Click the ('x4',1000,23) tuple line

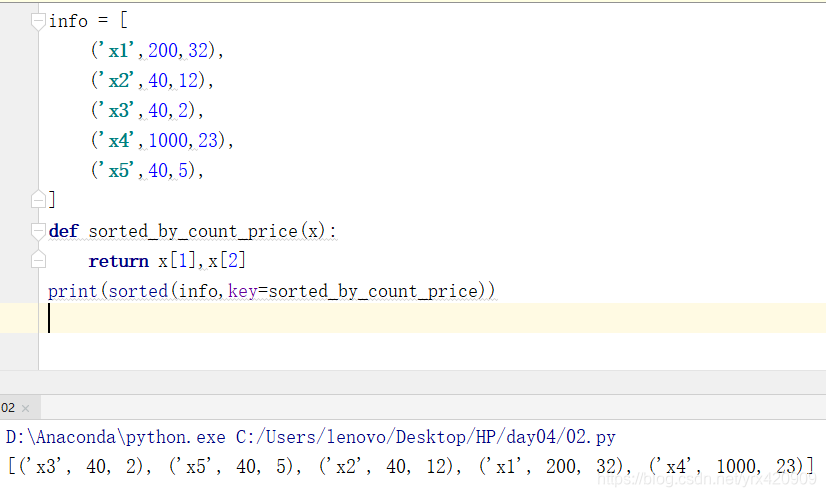(162, 141)
